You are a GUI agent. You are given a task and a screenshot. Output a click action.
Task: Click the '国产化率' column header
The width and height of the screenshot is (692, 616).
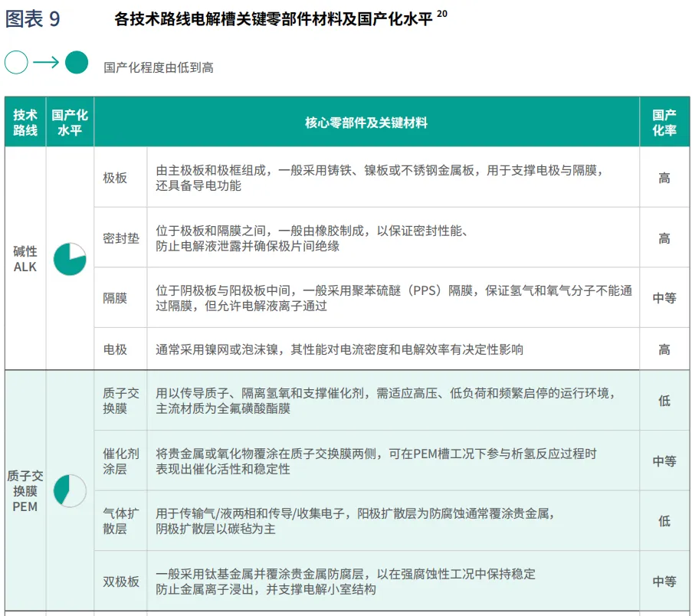pos(664,123)
